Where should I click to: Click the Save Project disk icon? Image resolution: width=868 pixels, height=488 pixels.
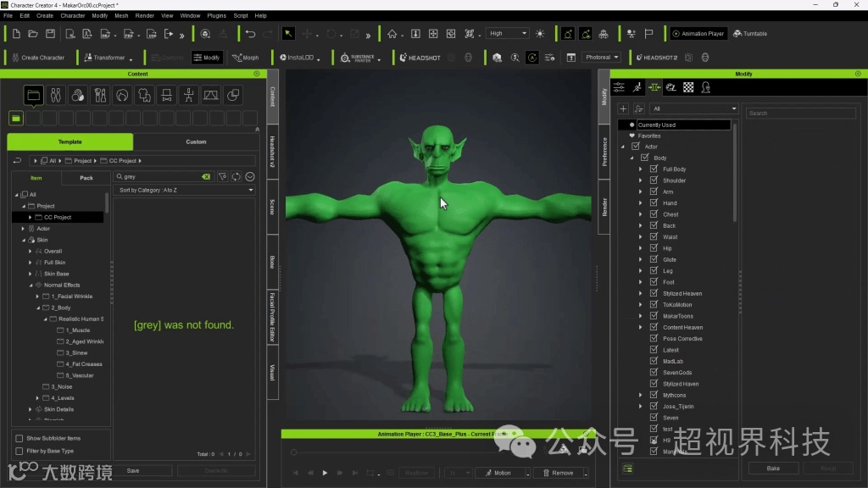[50, 34]
